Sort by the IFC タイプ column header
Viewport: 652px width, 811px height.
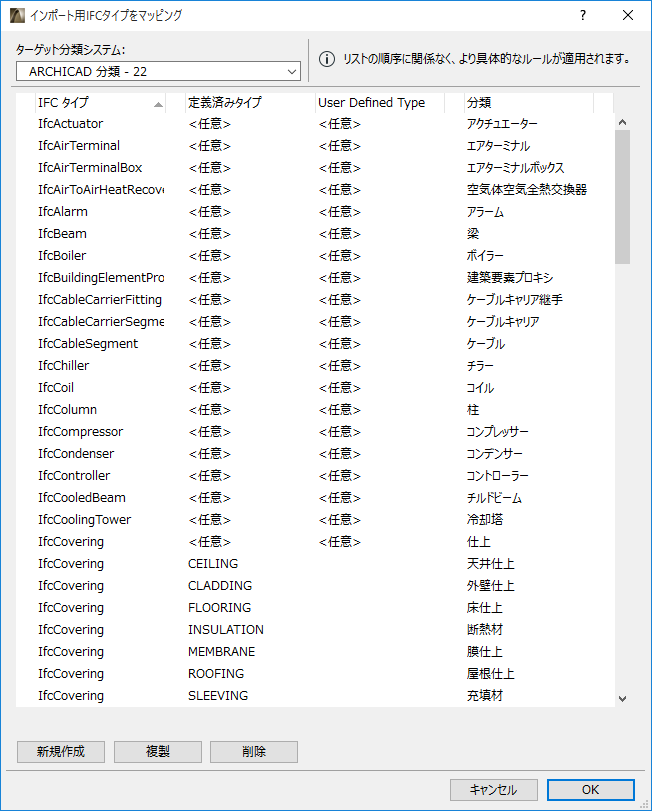click(98, 102)
